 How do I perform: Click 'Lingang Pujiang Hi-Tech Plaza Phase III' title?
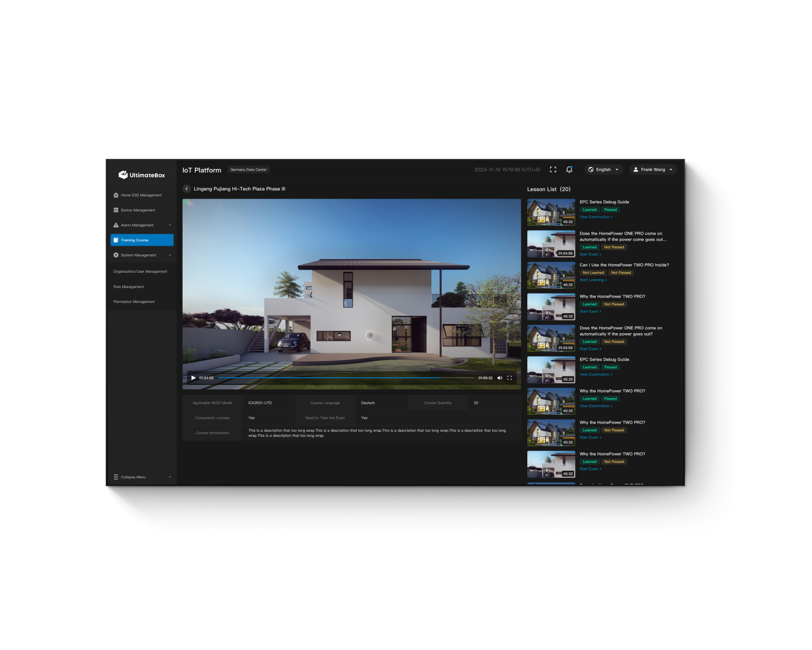[240, 189]
